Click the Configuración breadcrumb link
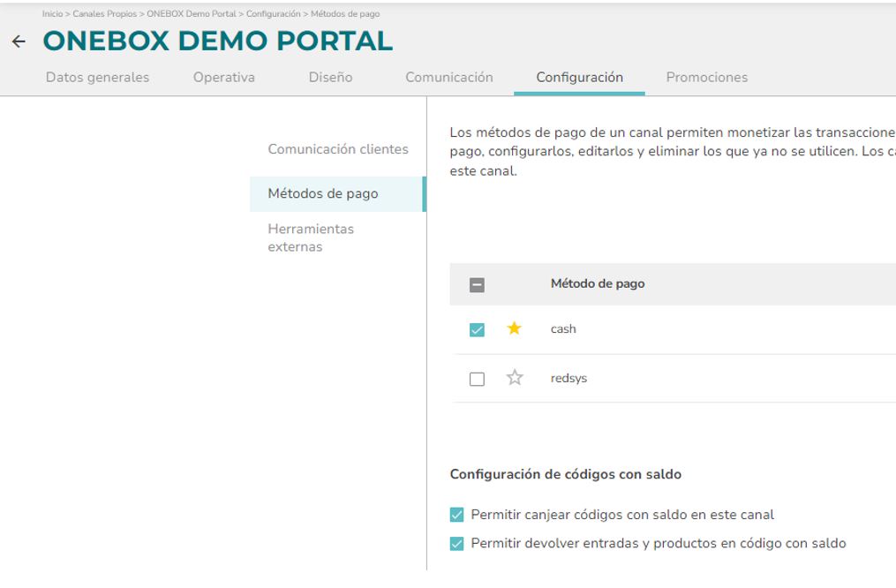 273,14
